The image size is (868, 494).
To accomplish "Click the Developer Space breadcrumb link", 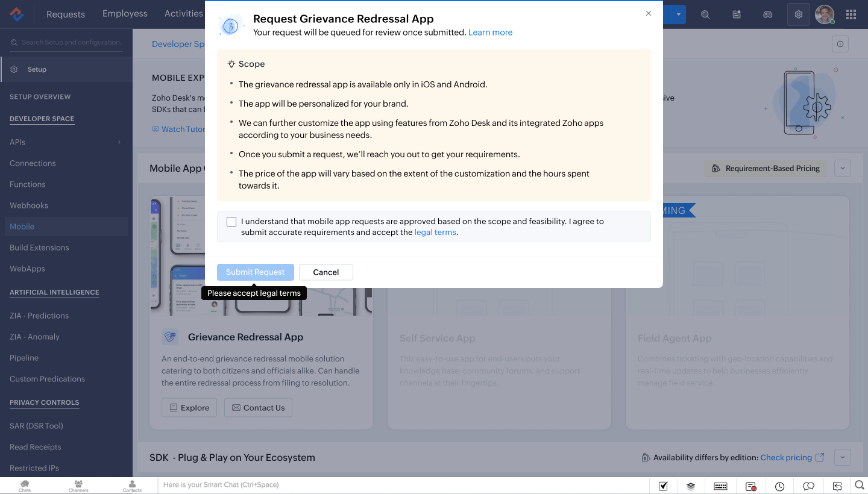I will coord(178,44).
